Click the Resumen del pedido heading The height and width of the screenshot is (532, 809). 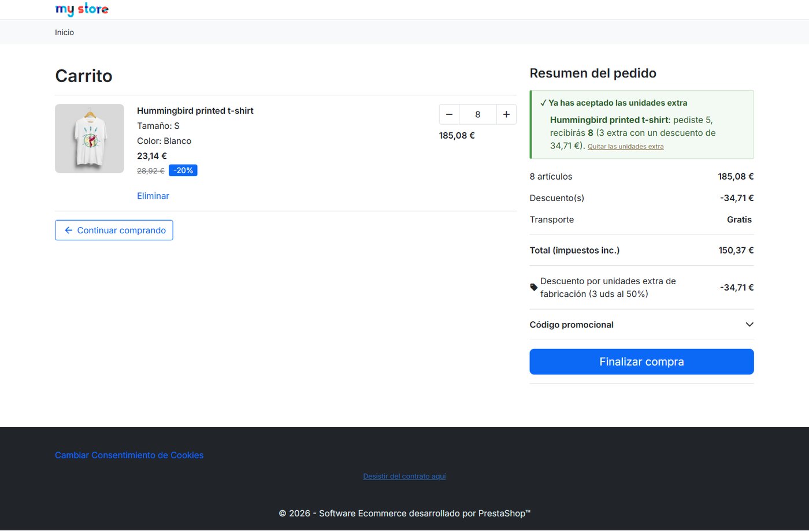[593, 73]
